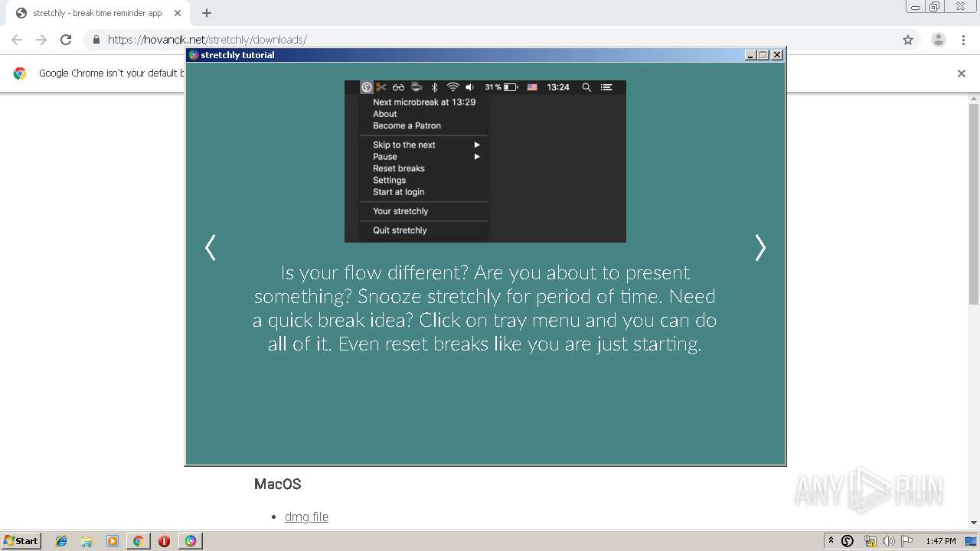Open the dmg file download link
980x551 pixels.
tap(306, 517)
